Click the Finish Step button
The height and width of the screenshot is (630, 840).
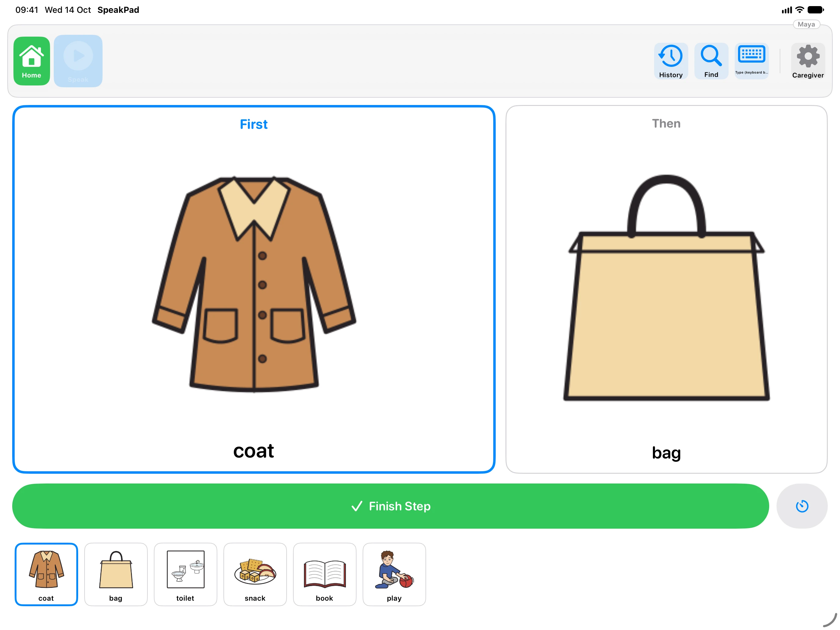pyautogui.click(x=390, y=506)
